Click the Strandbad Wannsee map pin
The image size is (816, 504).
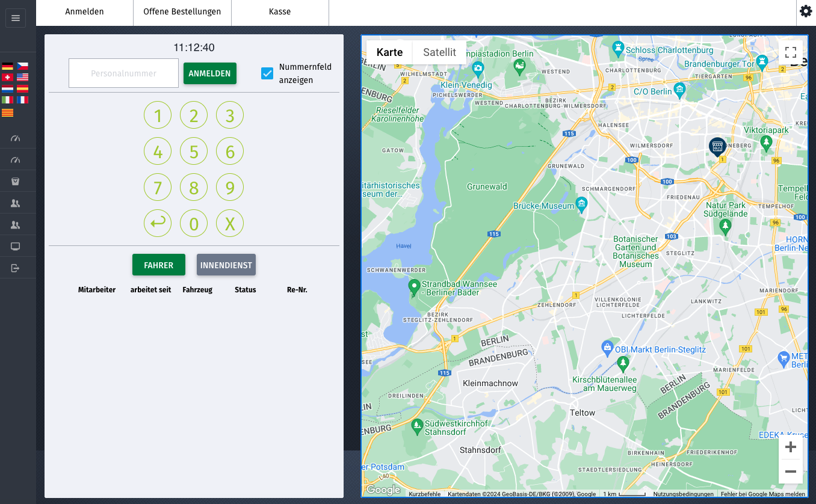(x=414, y=287)
